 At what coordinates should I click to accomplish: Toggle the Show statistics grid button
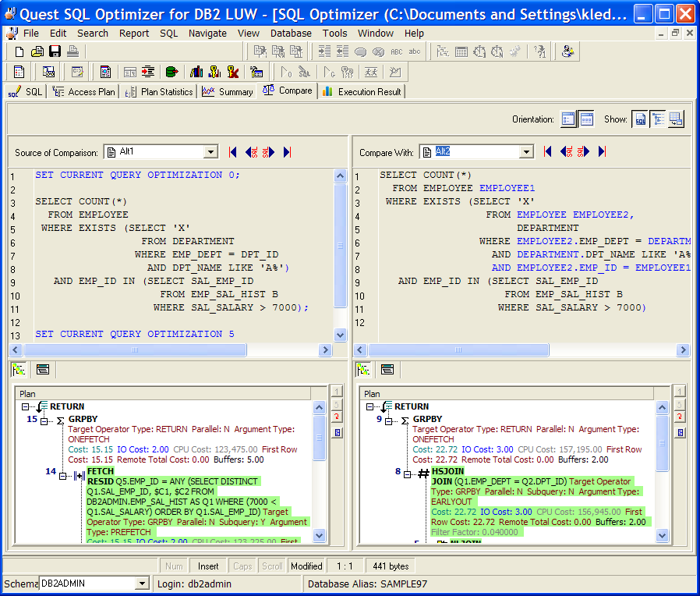click(x=676, y=119)
